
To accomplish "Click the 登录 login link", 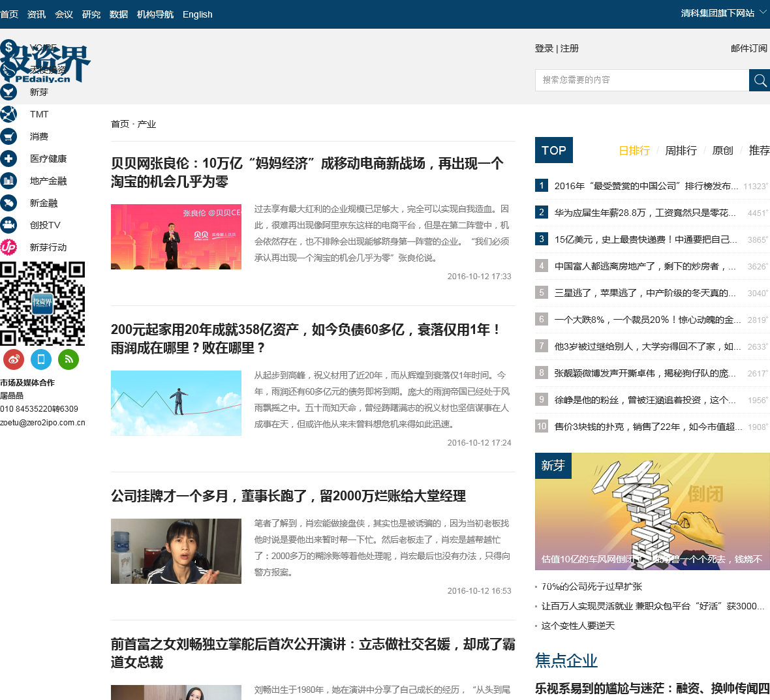I will point(544,48).
